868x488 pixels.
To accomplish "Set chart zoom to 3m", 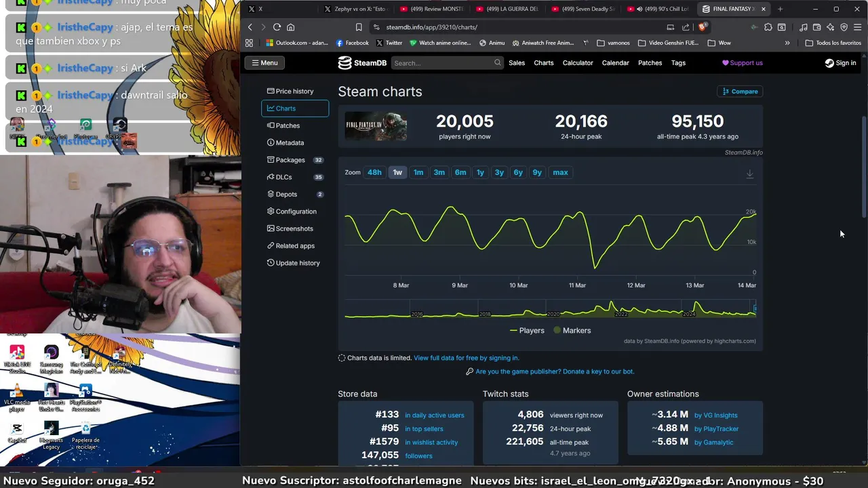I will click(x=439, y=172).
